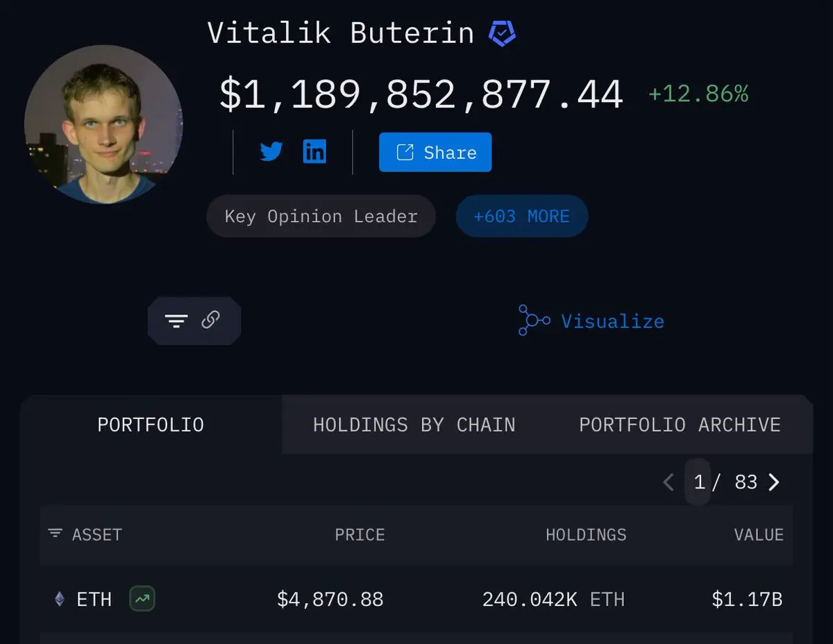The width and height of the screenshot is (833, 644).
Task: Go to previous portfolio page arrow
Action: tap(668, 482)
